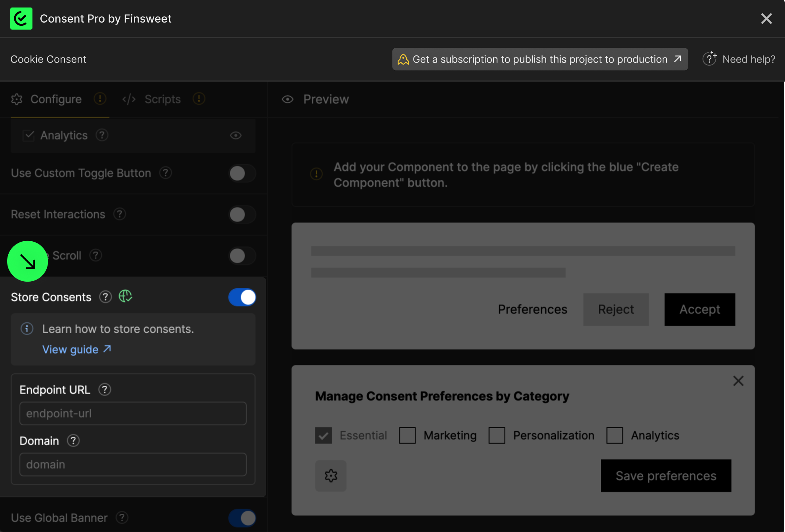The image size is (785, 532).
Task: Open help tooltip for Use Custom Toggle Button
Action: (x=166, y=173)
